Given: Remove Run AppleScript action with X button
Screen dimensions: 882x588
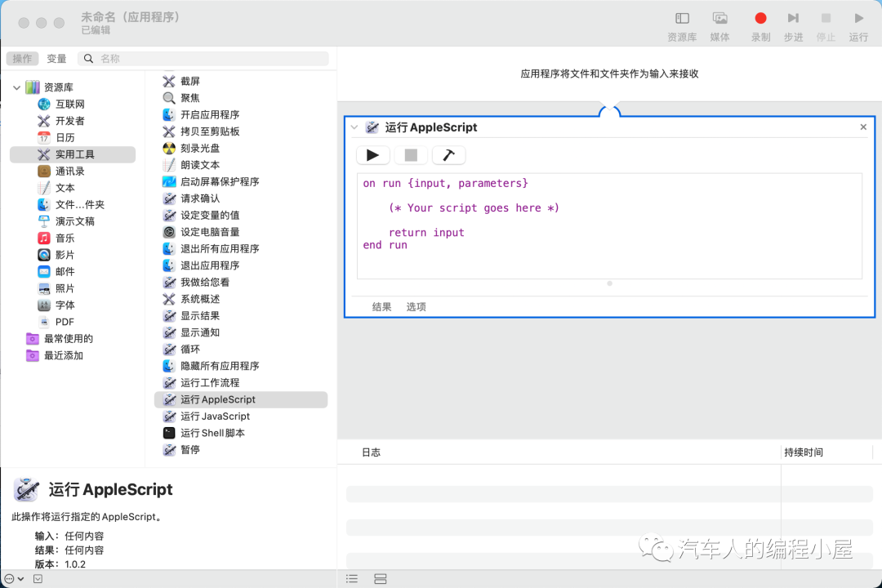Looking at the screenshot, I should [863, 127].
